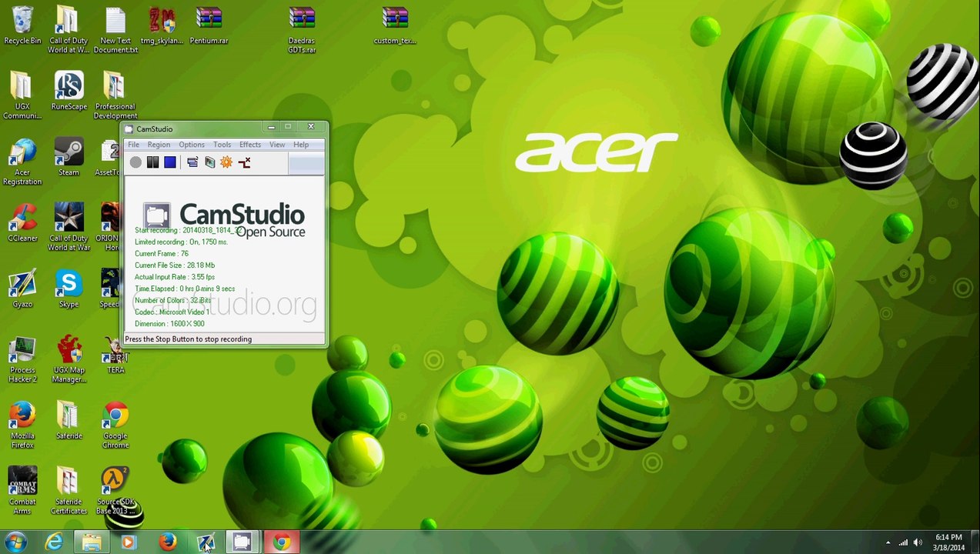Select the Acer Registration shortcut
980x554 pixels.
pyautogui.click(x=22, y=162)
